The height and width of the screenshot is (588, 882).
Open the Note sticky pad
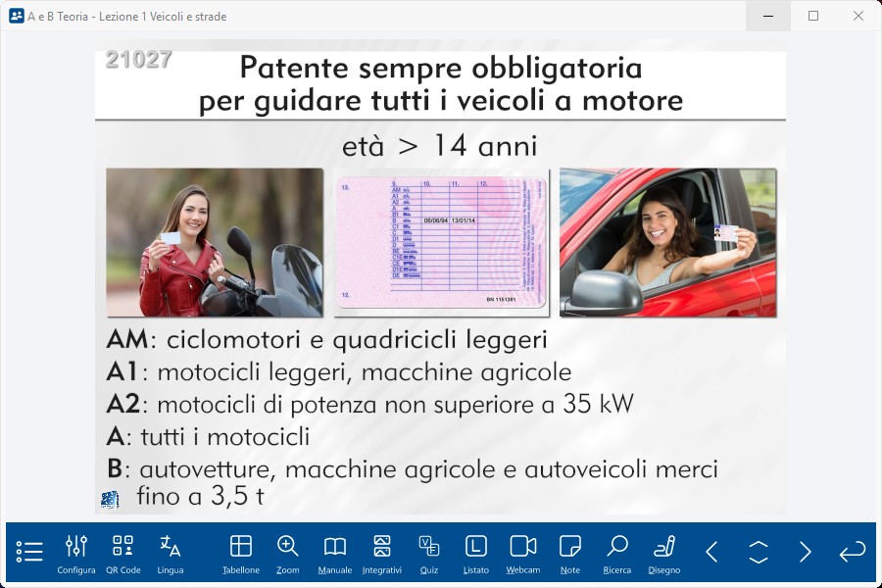coord(570,553)
